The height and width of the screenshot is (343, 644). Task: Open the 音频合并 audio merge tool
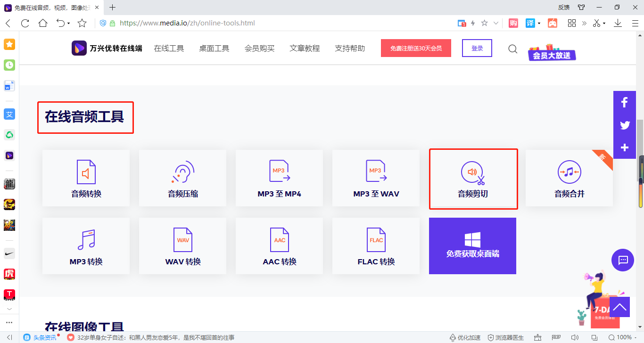coord(570,178)
